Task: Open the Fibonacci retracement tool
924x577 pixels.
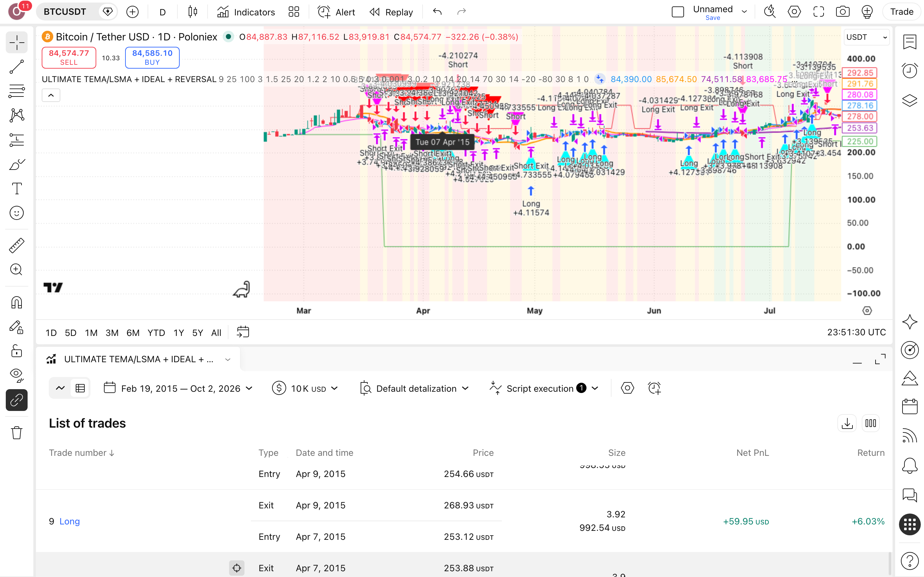Action: pos(16,91)
